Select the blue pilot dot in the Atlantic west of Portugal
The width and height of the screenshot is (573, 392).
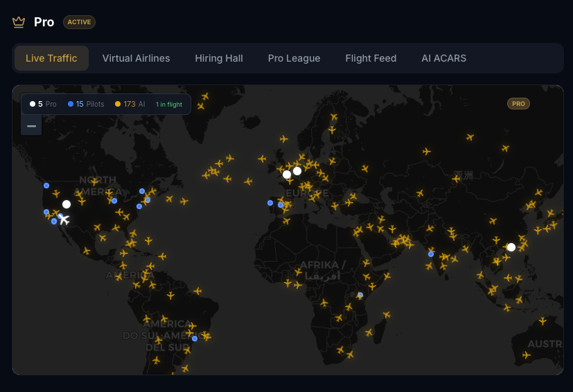click(x=270, y=203)
